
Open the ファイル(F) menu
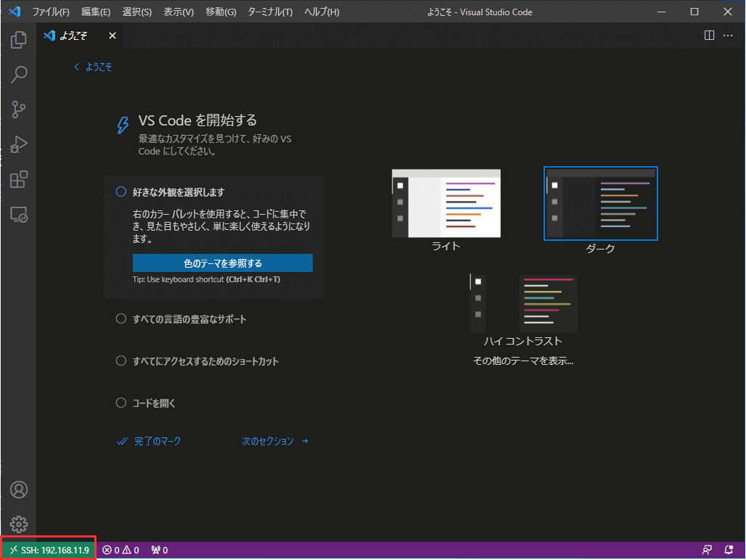tap(50, 12)
